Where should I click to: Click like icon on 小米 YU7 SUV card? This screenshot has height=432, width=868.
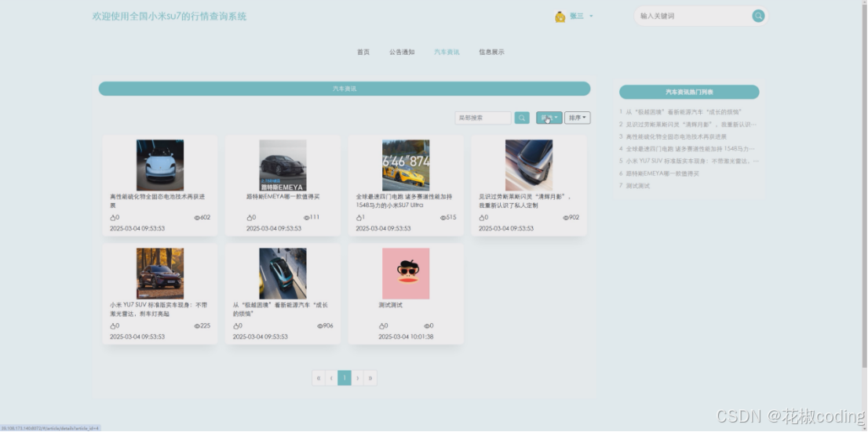(112, 326)
